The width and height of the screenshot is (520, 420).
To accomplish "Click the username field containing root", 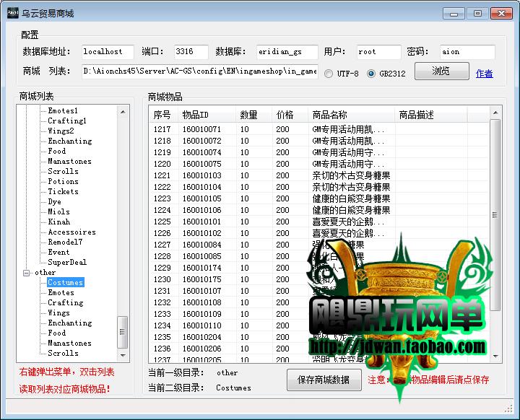I will coord(378,52).
